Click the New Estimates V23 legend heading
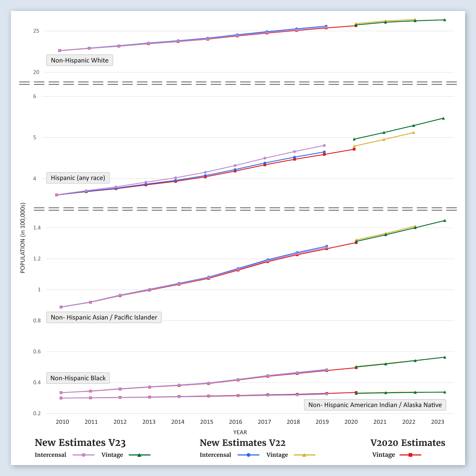 click(80, 443)
